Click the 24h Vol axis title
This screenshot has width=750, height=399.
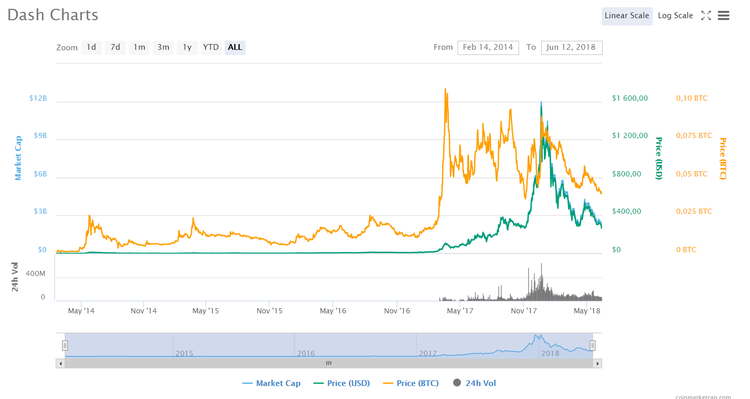click(x=15, y=277)
